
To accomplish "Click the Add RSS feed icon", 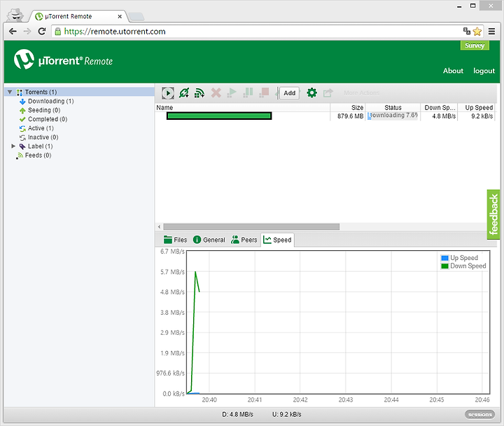I will click(x=199, y=93).
